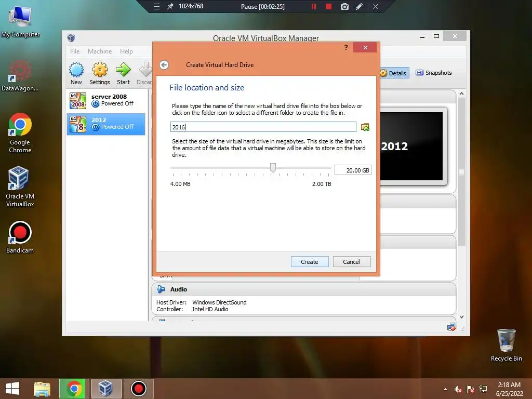Open Settings gear in VirtualBox toolbar
The width and height of the screenshot is (532, 399).
pos(100,70)
